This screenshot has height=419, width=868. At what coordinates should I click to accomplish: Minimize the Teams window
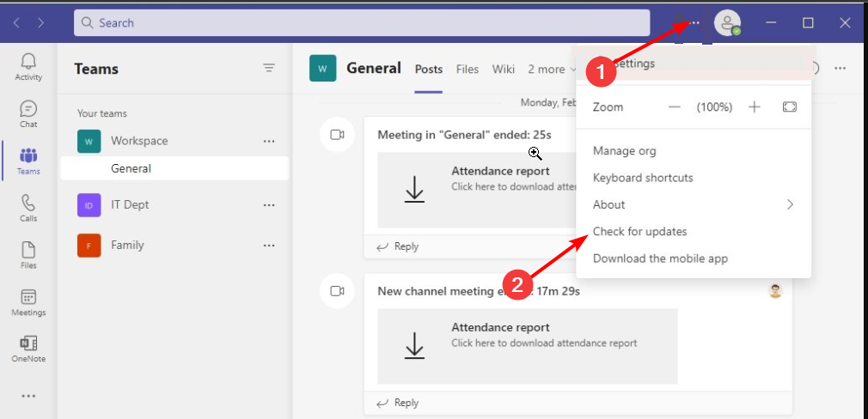pos(771,22)
